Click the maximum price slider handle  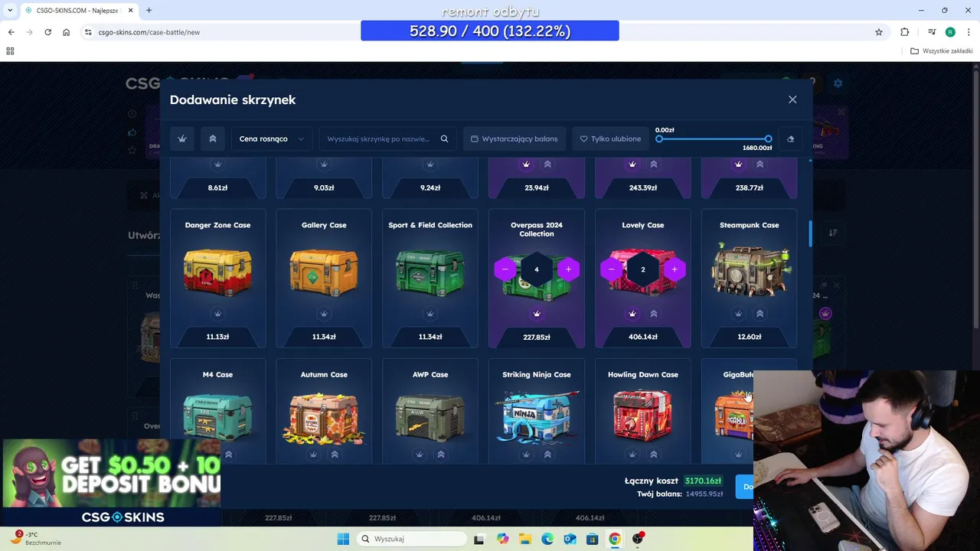pos(768,139)
